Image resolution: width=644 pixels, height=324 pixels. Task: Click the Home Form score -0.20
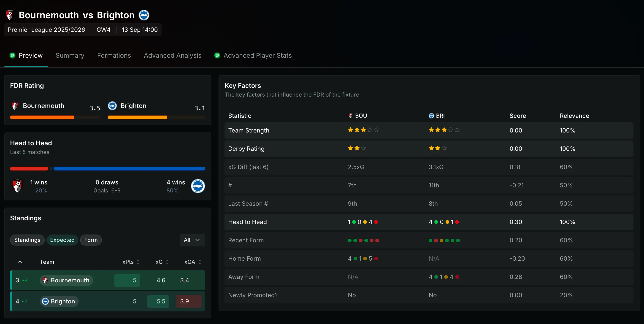pos(517,259)
